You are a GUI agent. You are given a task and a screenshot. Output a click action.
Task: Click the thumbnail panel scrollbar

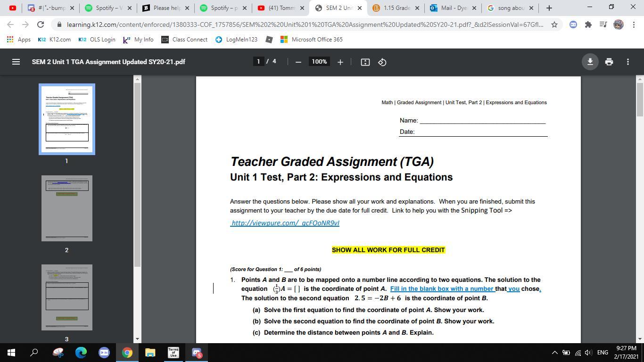tap(138, 174)
